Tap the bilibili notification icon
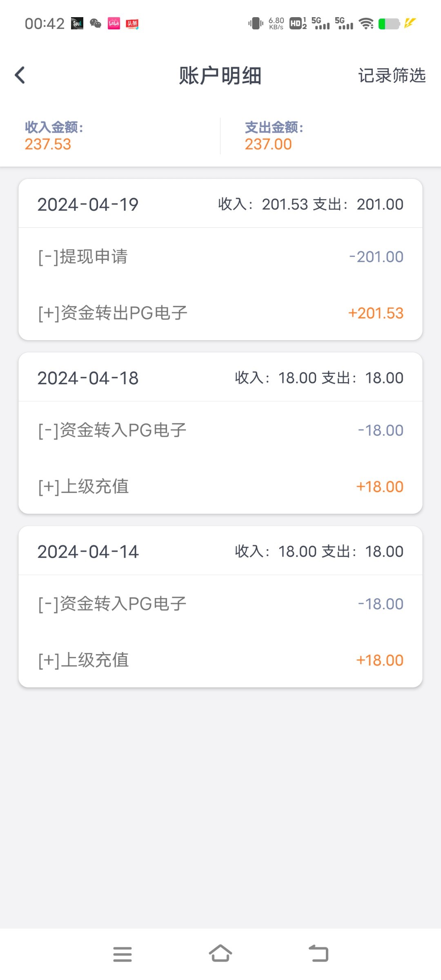This screenshot has height=980, width=441. click(x=114, y=24)
